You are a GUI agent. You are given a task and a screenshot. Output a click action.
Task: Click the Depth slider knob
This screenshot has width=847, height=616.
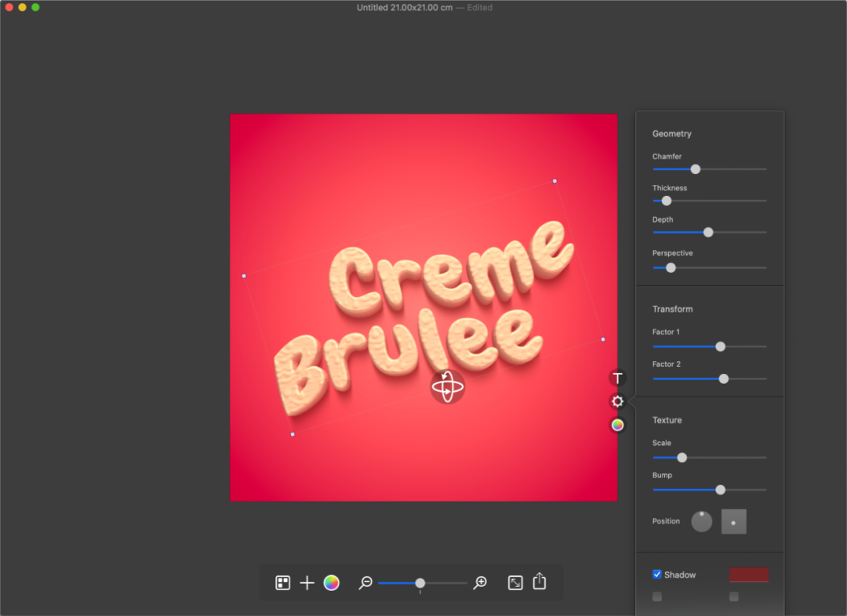tap(708, 232)
